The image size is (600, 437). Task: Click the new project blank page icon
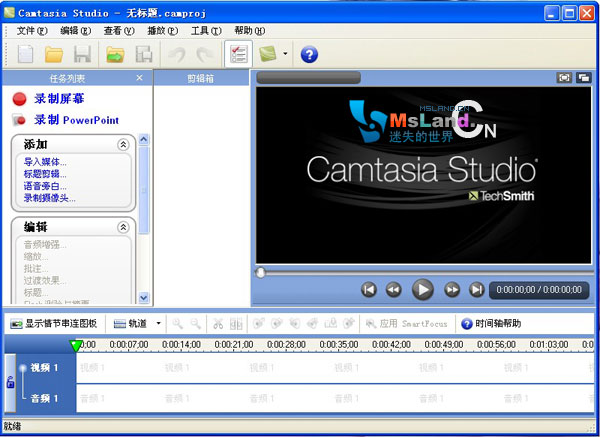(x=26, y=54)
